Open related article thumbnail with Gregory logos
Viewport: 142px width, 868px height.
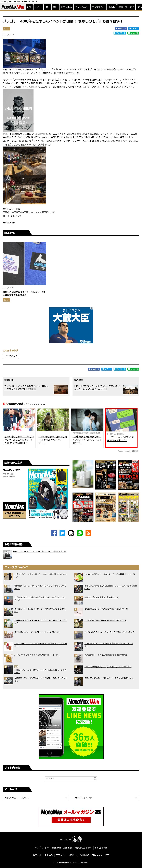coord(25,263)
